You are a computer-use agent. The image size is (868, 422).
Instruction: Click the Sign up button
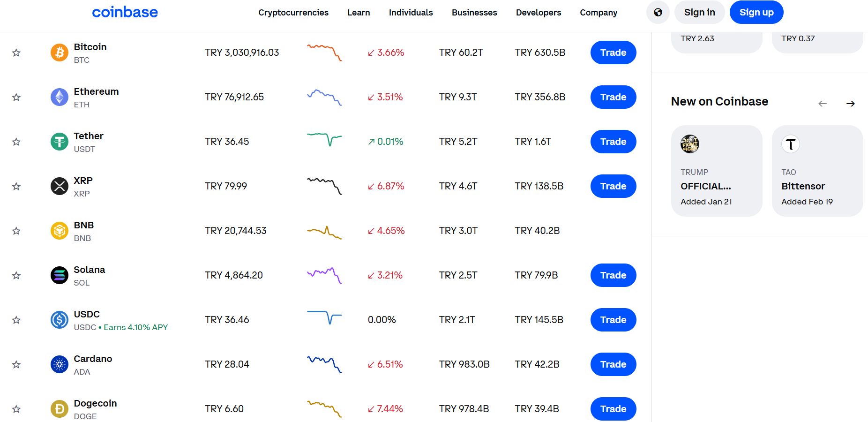(756, 12)
